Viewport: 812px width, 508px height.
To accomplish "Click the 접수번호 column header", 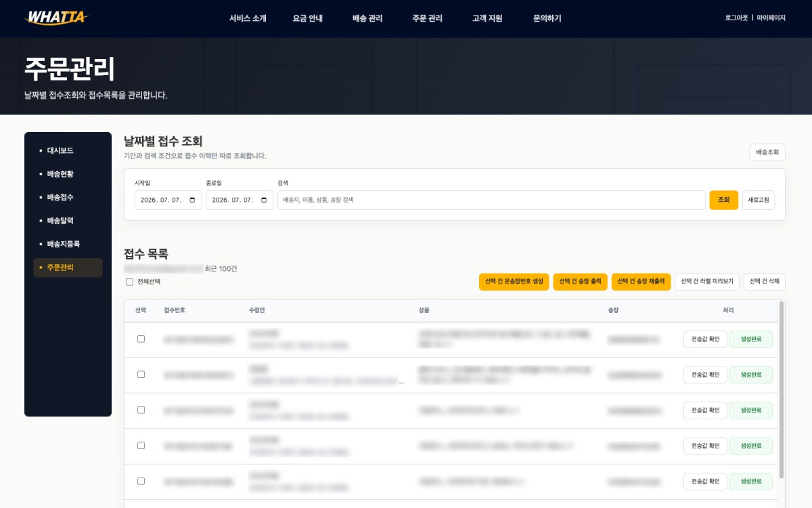I will click(x=175, y=310).
